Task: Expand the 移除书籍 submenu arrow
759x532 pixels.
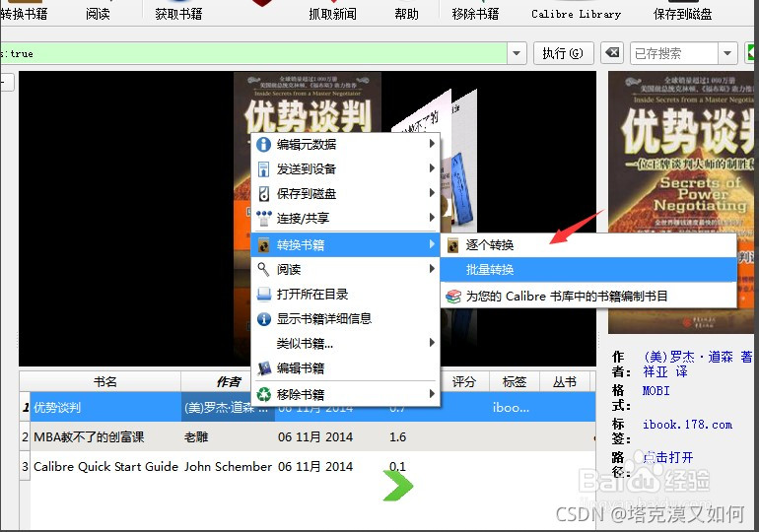Action: (x=432, y=394)
